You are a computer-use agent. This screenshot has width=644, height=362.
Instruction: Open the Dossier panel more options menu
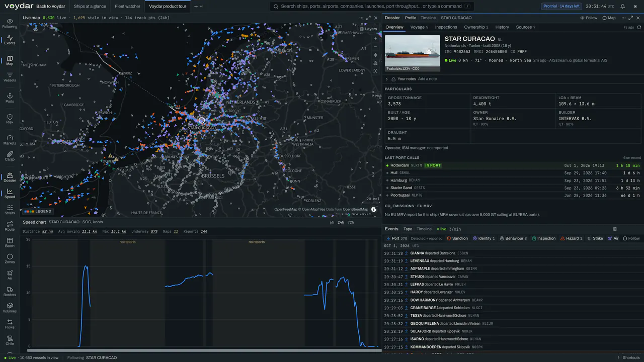click(x=623, y=18)
